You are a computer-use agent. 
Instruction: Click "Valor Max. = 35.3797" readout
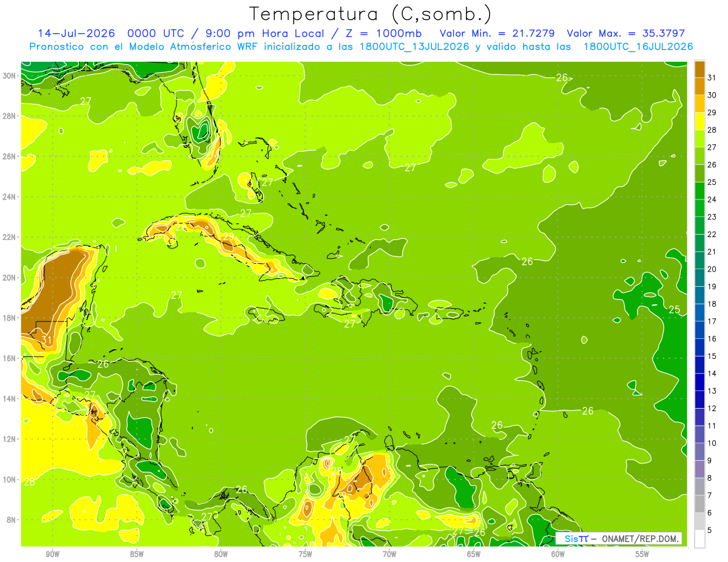click(625, 33)
